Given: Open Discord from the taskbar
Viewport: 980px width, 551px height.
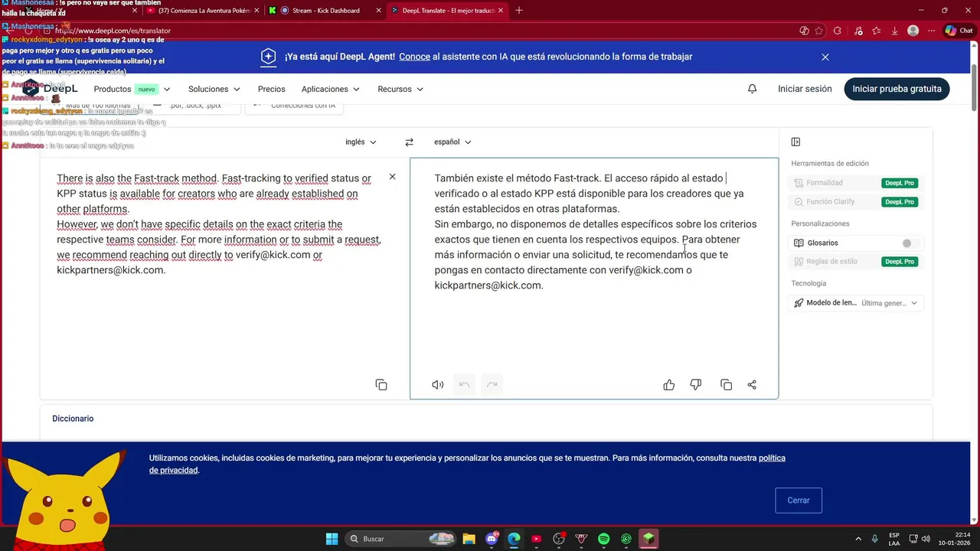Looking at the screenshot, I should 492,539.
